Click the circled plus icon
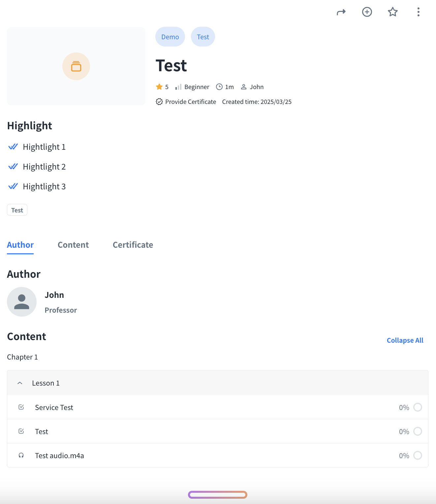436x504 pixels. click(x=367, y=12)
